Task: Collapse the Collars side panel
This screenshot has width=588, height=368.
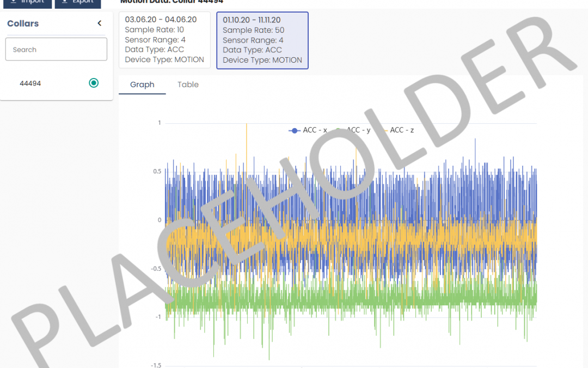Action: point(99,23)
